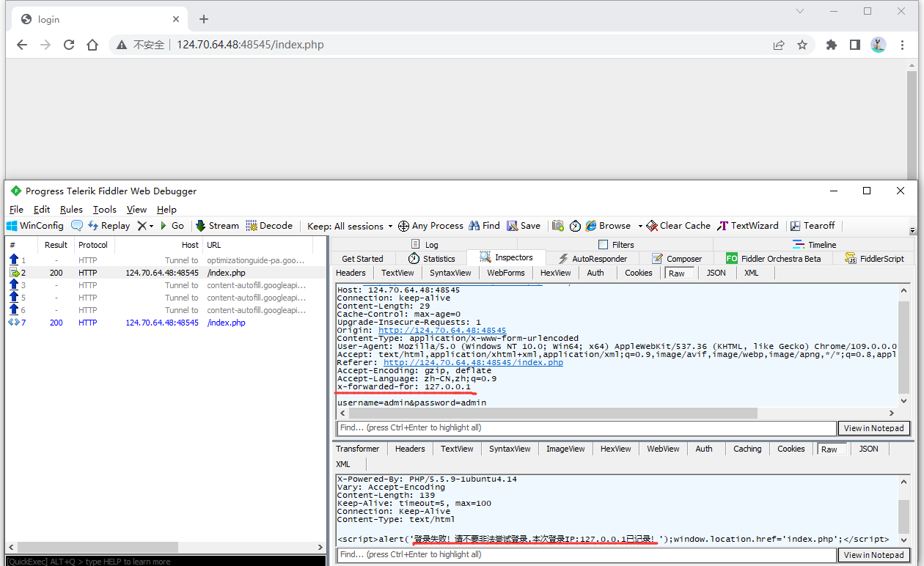Toggle the Decode toolbar button
This screenshot has height=566, width=924.
click(269, 226)
